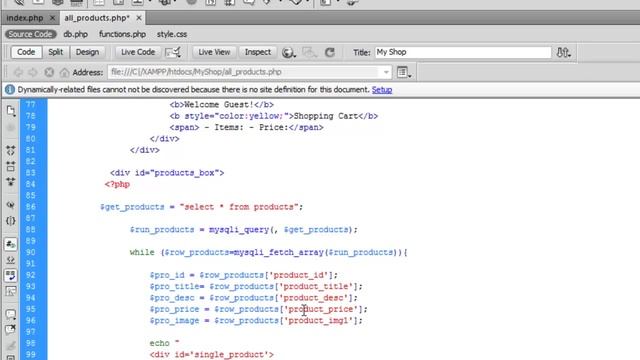Screen dimensions: 640x360
Task: Toggle Word Wrap in coding toolbar
Action: [11, 276]
